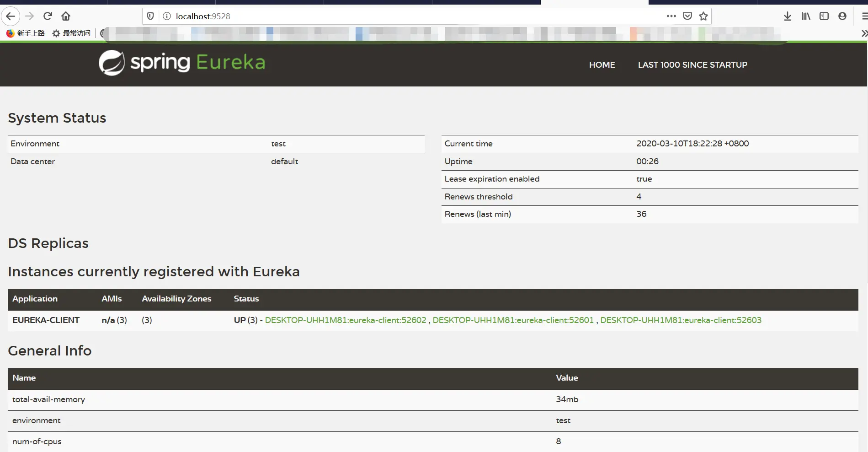Bookmark this page with the star
This screenshot has height=452, width=868.
(703, 16)
